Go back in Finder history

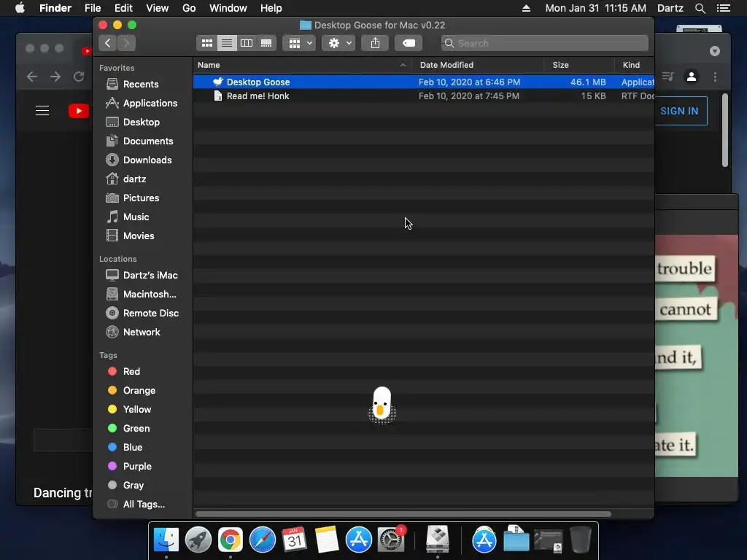[108, 43]
